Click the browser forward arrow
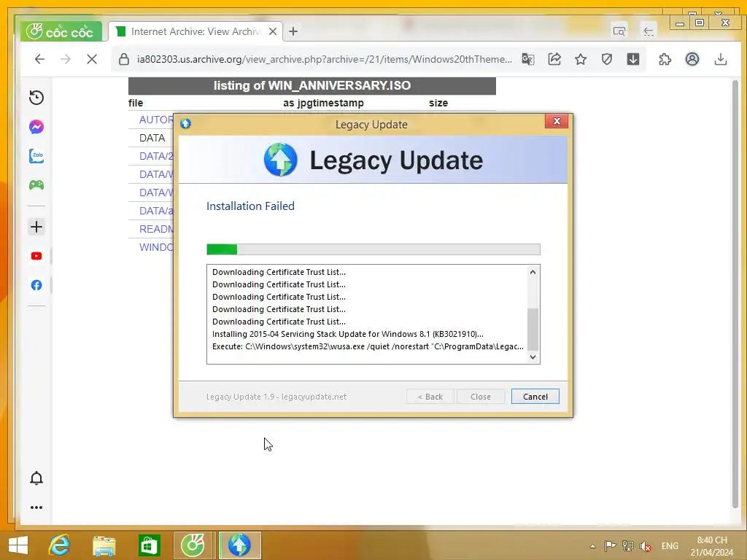The image size is (747, 560). pyautogui.click(x=66, y=59)
